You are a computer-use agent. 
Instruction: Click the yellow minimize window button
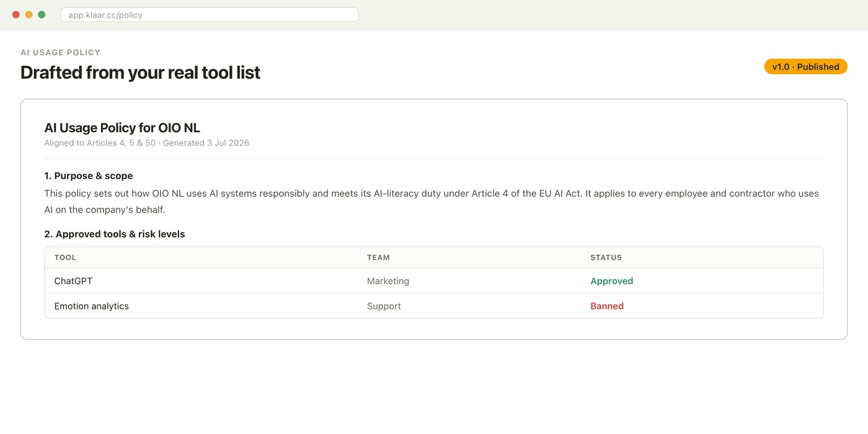(29, 14)
